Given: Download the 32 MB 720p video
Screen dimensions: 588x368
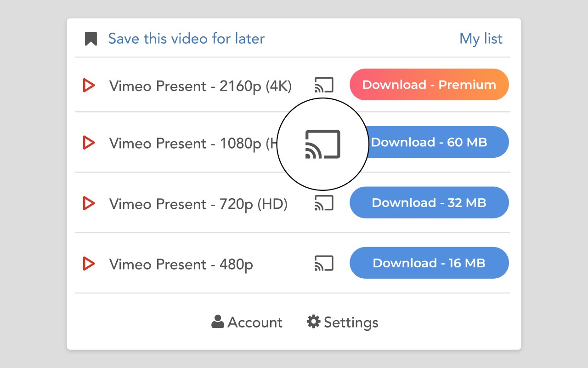Looking at the screenshot, I should pyautogui.click(x=429, y=203).
